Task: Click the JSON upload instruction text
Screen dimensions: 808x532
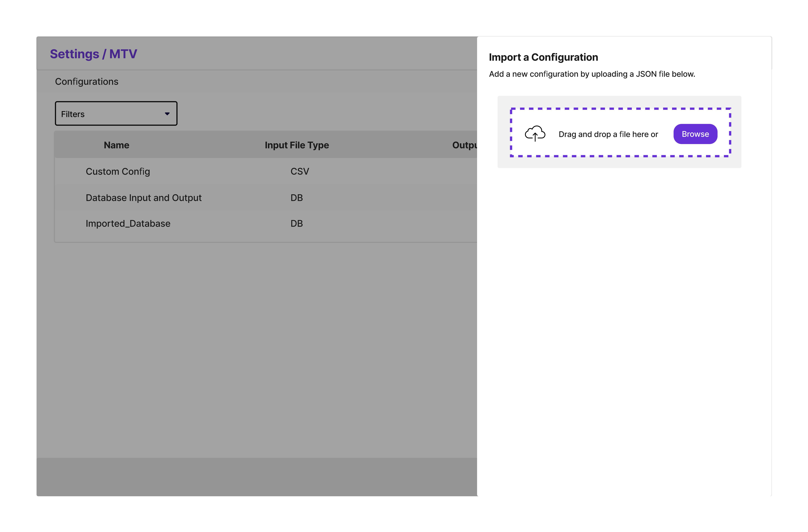Action: [592, 74]
